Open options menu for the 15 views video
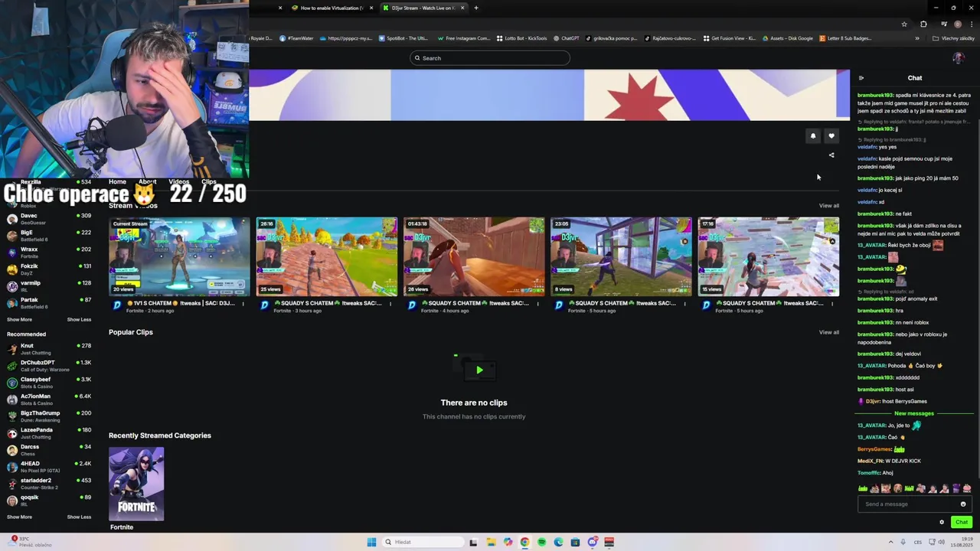 coord(831,304)
